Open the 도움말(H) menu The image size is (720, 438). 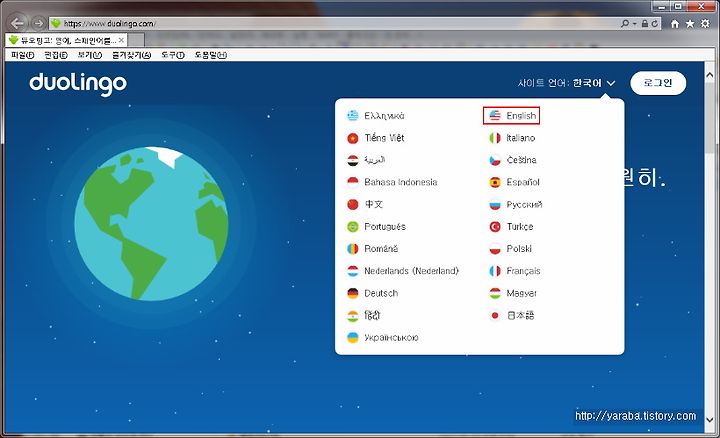coord(210,55)
